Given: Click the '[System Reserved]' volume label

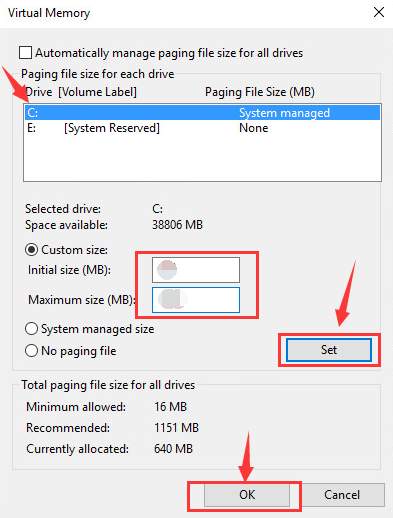Looking at the screenshot, I should pos(112,128).
